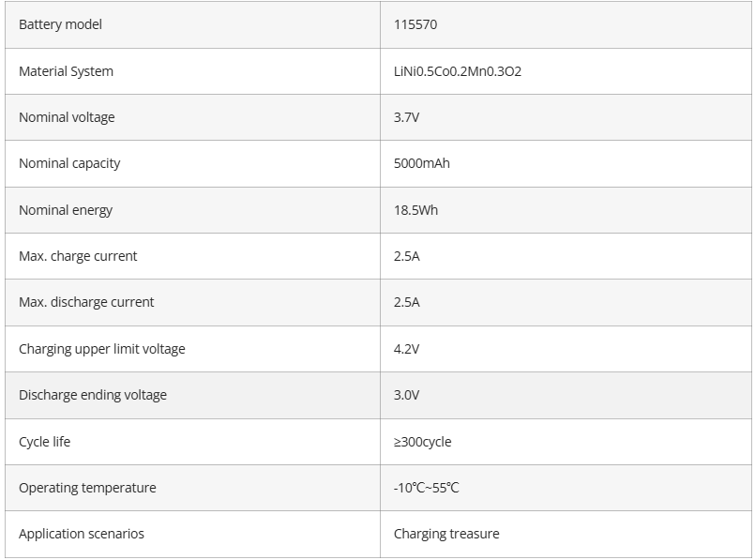The width and height of the screenshot is (755, 560).
Task: Select the 115570 model value
Action: (415, 24)
